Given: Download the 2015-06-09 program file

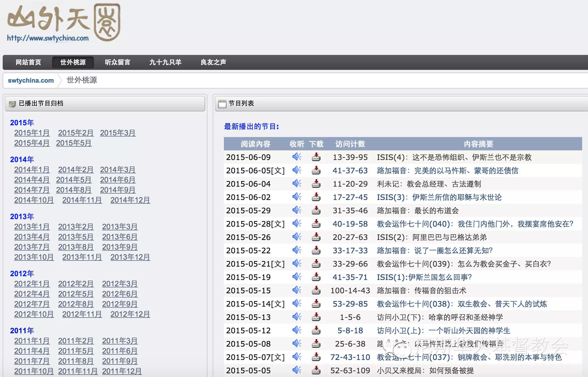Looking at the screenshot, I should coord(316,157).
